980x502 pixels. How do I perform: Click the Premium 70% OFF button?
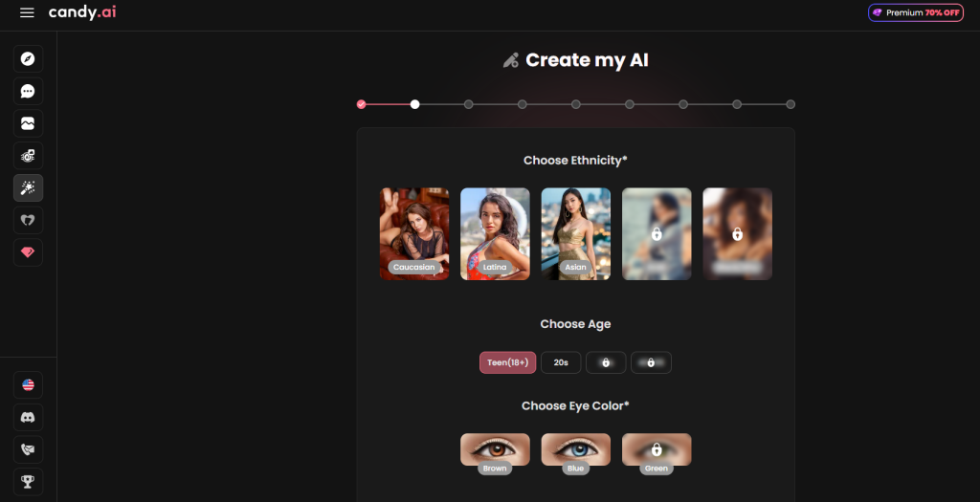pyautogui.click(x=916, y=12)
